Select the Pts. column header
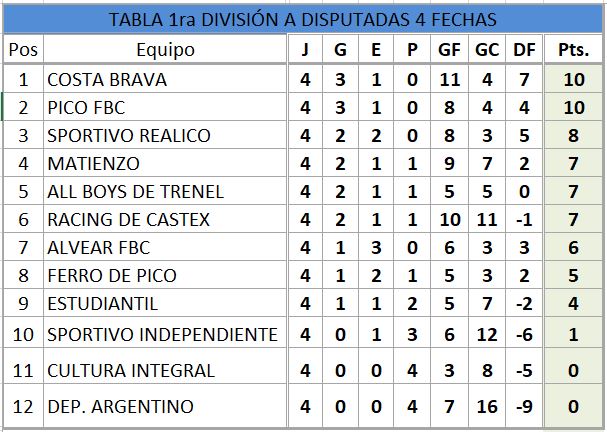The width and height of the screenshot is (607, 432). point(573,50)
